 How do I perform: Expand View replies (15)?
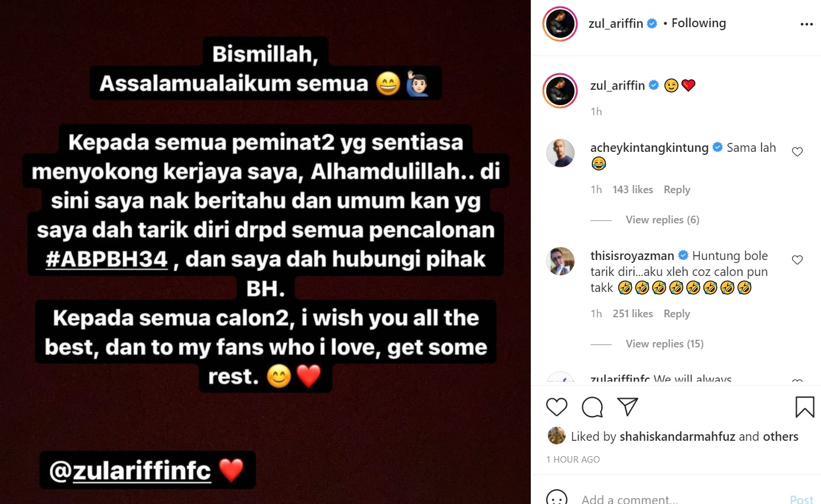[665, 344]
